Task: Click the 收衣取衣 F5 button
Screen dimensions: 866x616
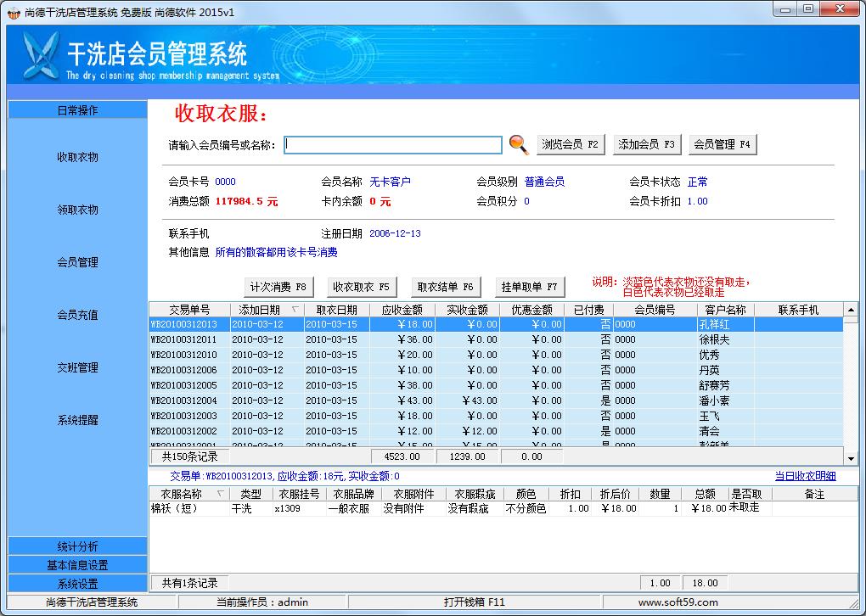Action: pyautogui.click(x=362, y=287)
